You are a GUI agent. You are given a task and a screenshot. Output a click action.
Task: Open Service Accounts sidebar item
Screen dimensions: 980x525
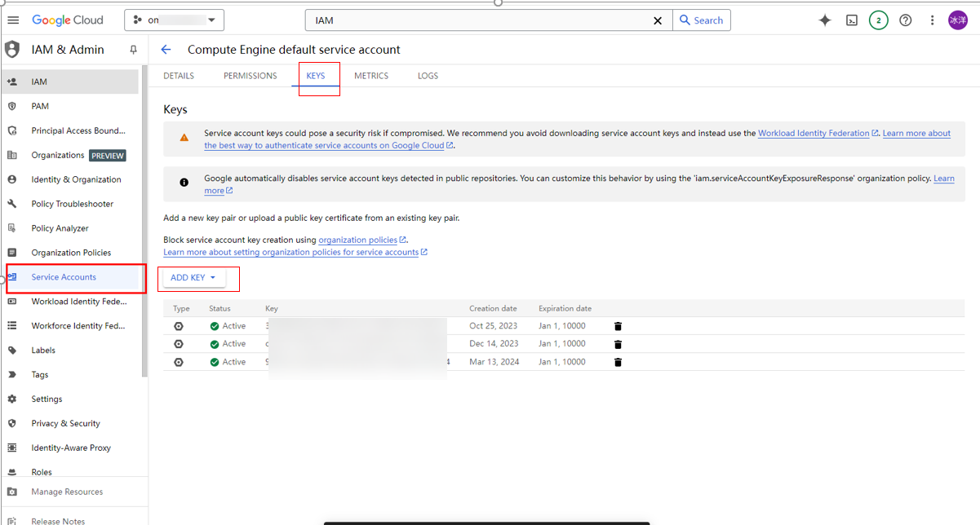click(72, 277)
